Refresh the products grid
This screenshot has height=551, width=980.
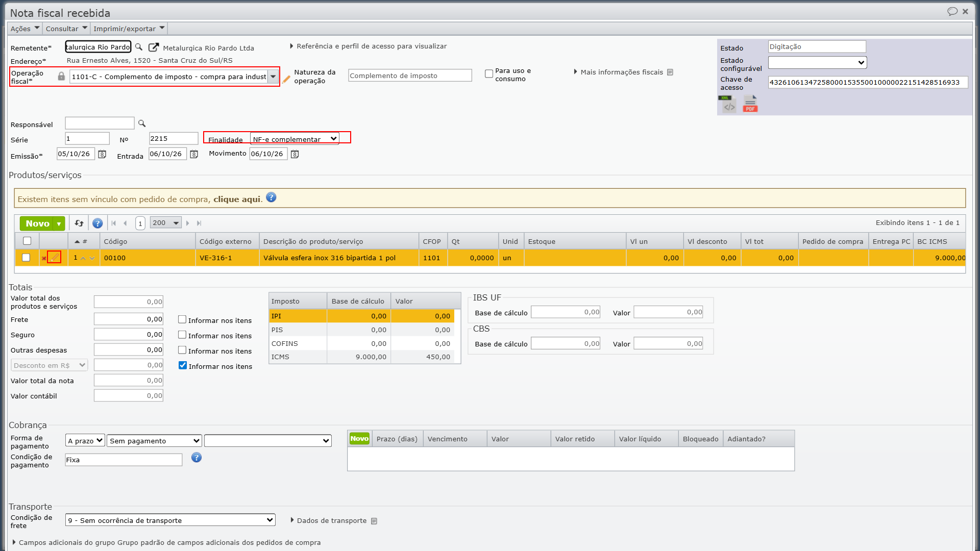(x=79, y=223)
